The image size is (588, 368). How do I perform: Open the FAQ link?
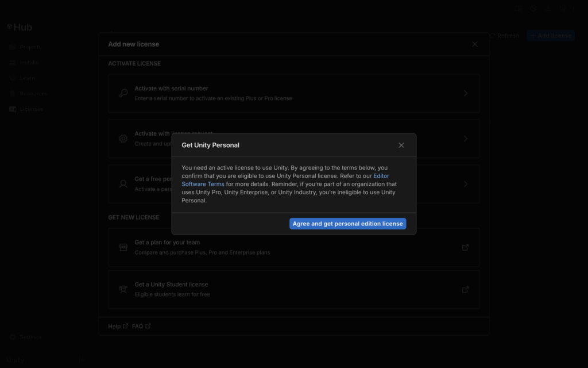coord(138,327)
